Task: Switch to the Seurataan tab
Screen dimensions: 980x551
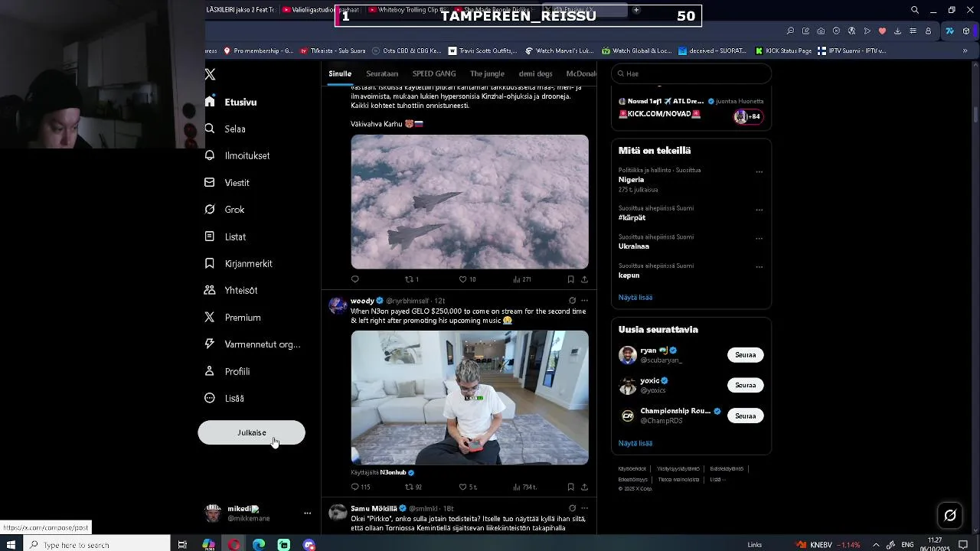Action: (382, 73)
